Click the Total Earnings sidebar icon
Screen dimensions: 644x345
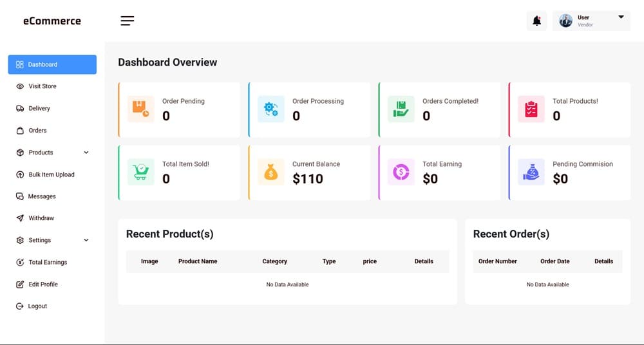(20, 263)
